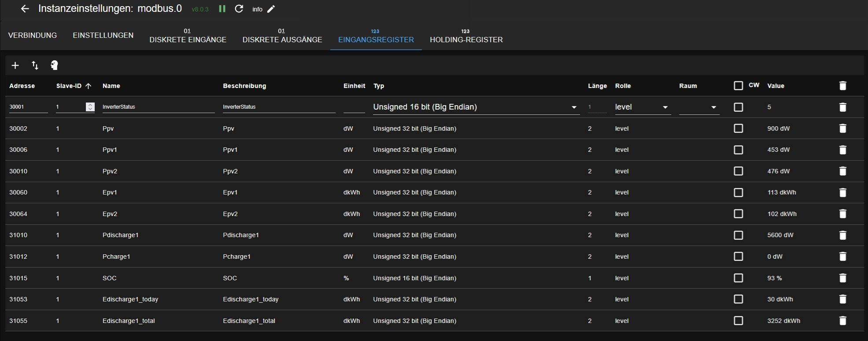868x341 pixels.
Task: Delete the Edischarge1_today row
Action: tap(842, 299)
